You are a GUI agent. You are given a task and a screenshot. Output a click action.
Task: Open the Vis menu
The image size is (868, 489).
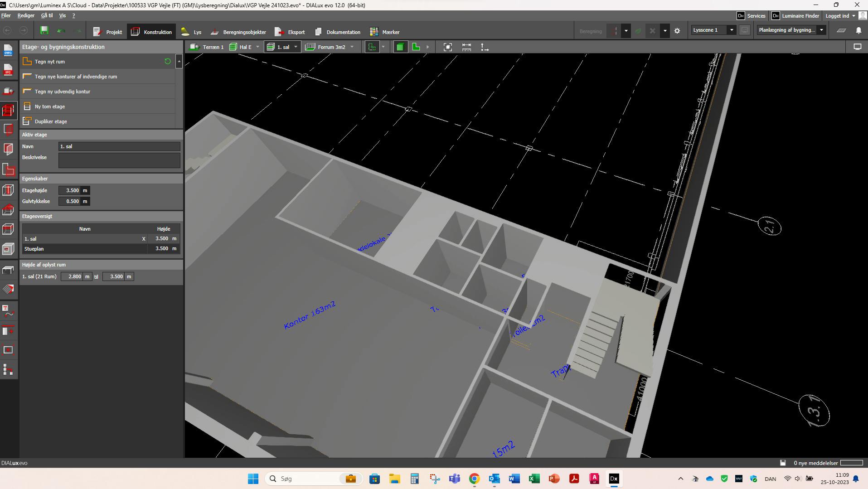pyautogui.click(x=63, y=15)
